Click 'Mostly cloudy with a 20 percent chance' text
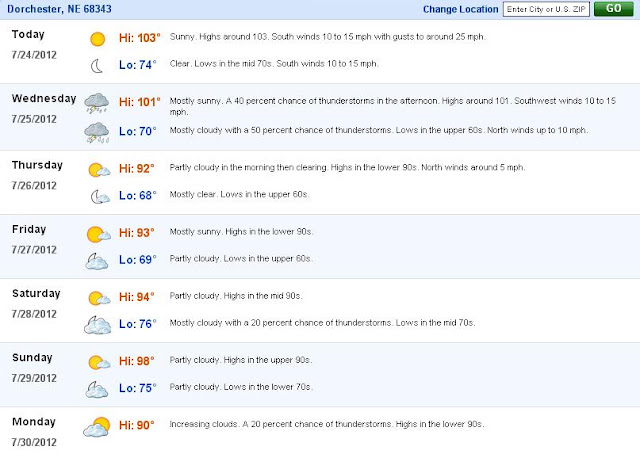 click(x=322, y=323)
